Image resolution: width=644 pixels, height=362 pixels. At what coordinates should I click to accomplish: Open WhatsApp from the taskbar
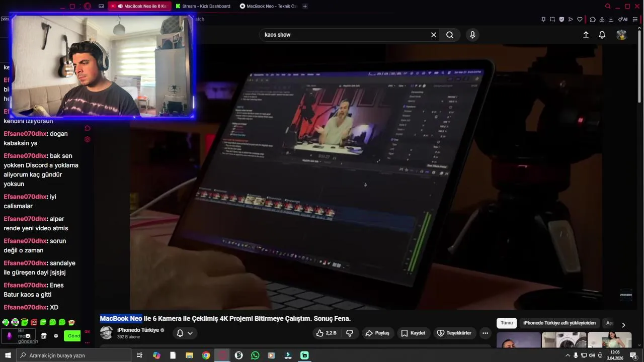(x=255, y=355)
